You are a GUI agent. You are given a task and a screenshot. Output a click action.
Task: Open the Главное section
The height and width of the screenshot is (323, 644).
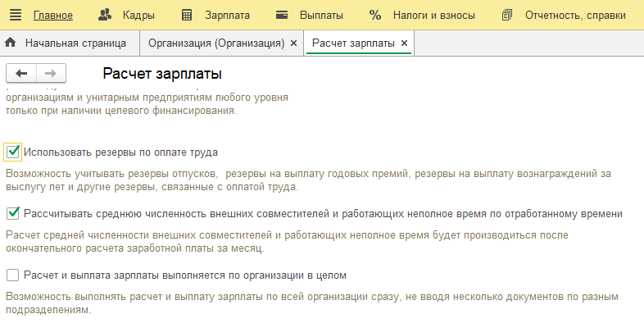coord(53,16)
